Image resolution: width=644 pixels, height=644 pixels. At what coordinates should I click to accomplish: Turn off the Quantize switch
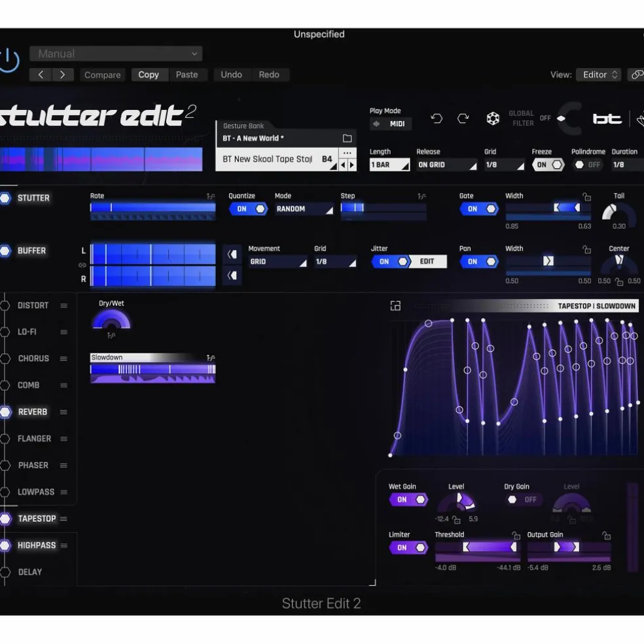point(249,209)
